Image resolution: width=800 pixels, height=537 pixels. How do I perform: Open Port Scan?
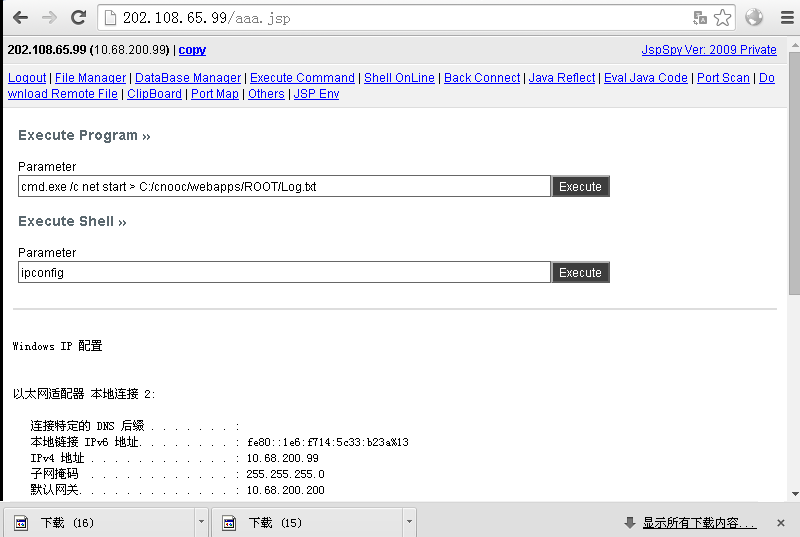coord(723,78)
